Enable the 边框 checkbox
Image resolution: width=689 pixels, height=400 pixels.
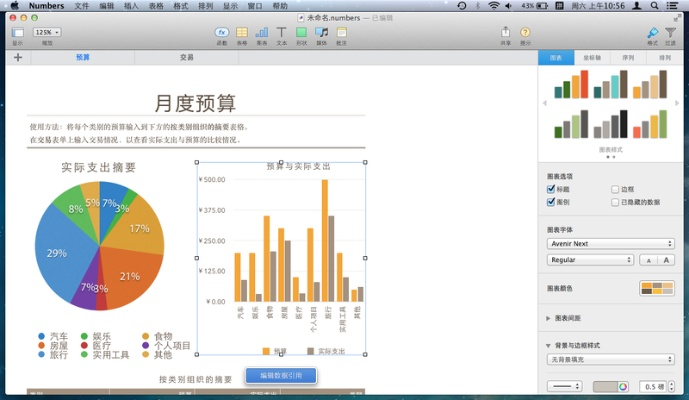pos(615,188)
